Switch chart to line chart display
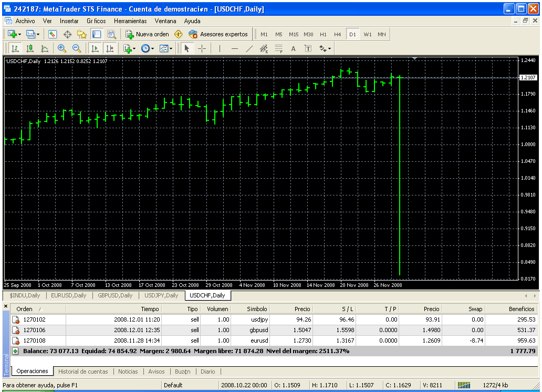This screenshot has height=392, width=542. click(x=45, y=48)
